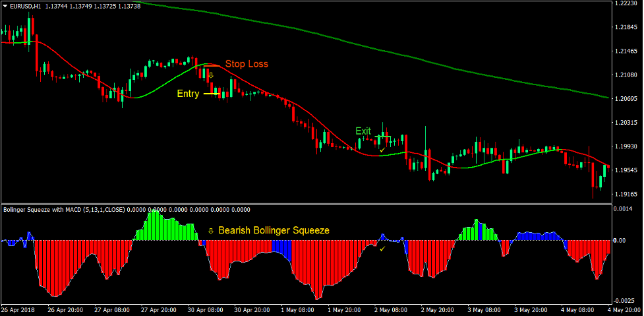Click the -0.0025 indicator scale value
The height and width of the screenshot is (316, 644).
(x=624, y=301)
